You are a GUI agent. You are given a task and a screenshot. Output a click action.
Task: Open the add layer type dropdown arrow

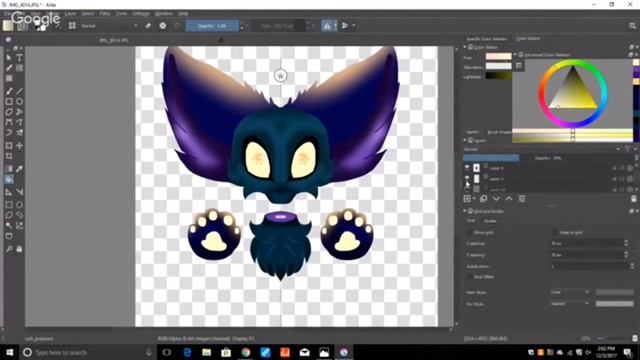(x=474, y=199)
